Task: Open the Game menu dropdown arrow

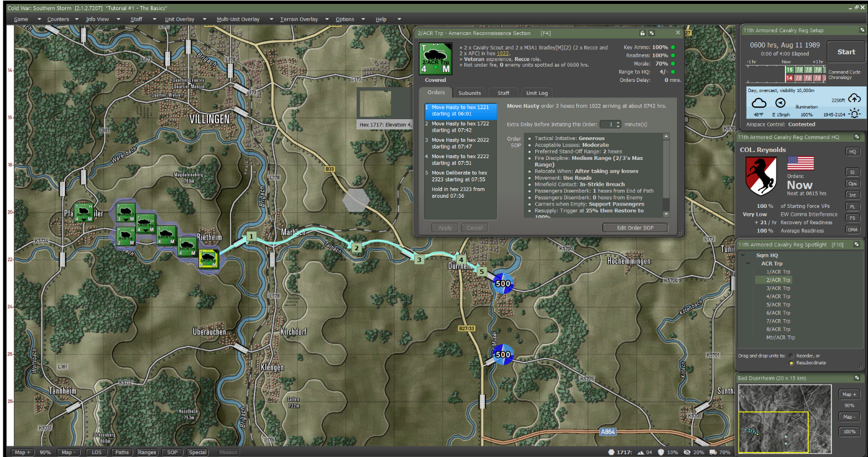Action: (x=39, y=19)
